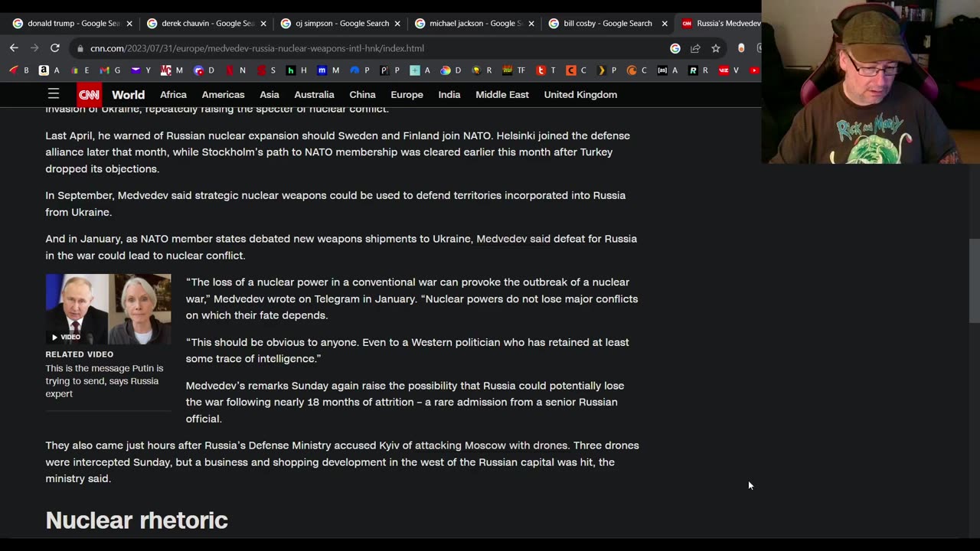Viewport: 980px width, 551px height.
Task: Go to Americas section
Action: tap(223, 95)
